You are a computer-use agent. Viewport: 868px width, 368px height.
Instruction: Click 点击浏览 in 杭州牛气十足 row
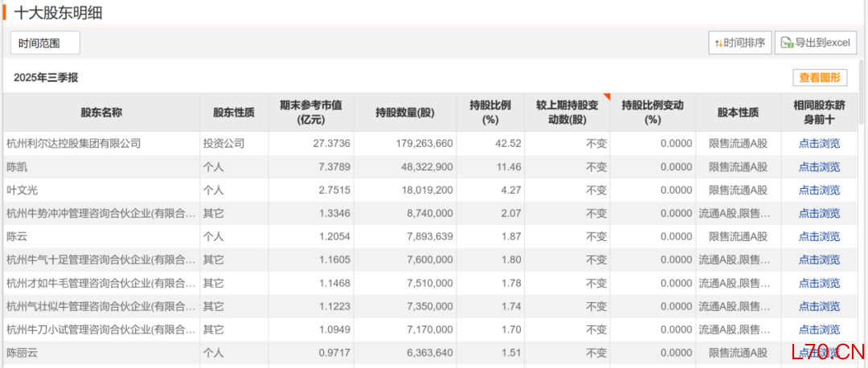click(x=819, y=260)
